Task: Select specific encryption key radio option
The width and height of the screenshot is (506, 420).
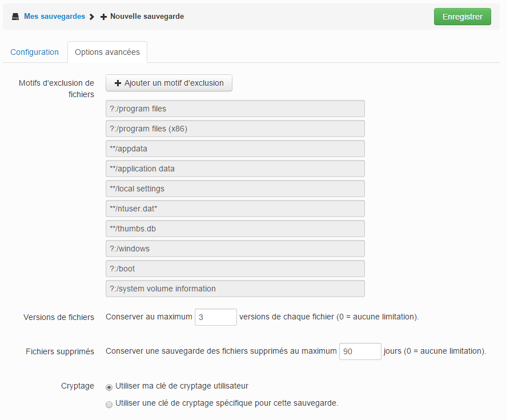Action: point(109,404)
